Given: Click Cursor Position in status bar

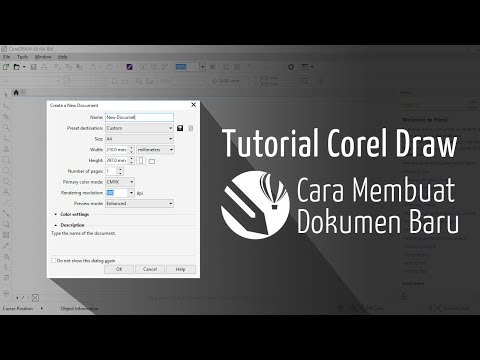Looking at the screenshot, I should click(x=18, y=308).
